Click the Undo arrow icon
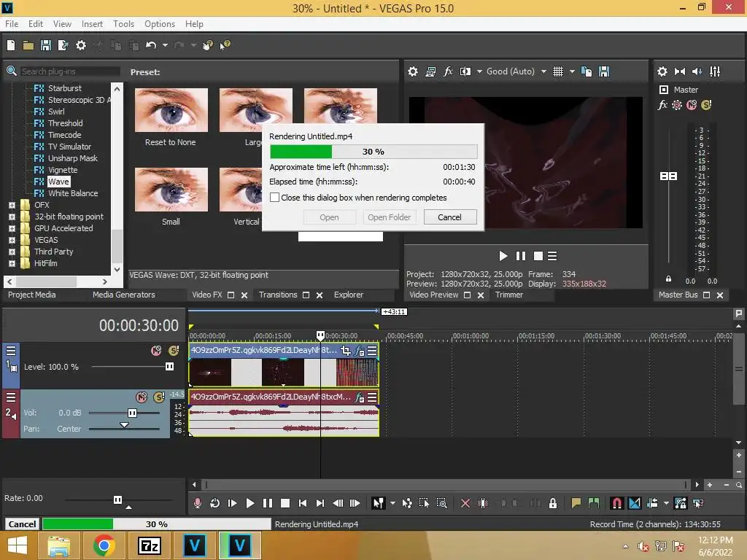747x560 pixels. pos(151,45)
